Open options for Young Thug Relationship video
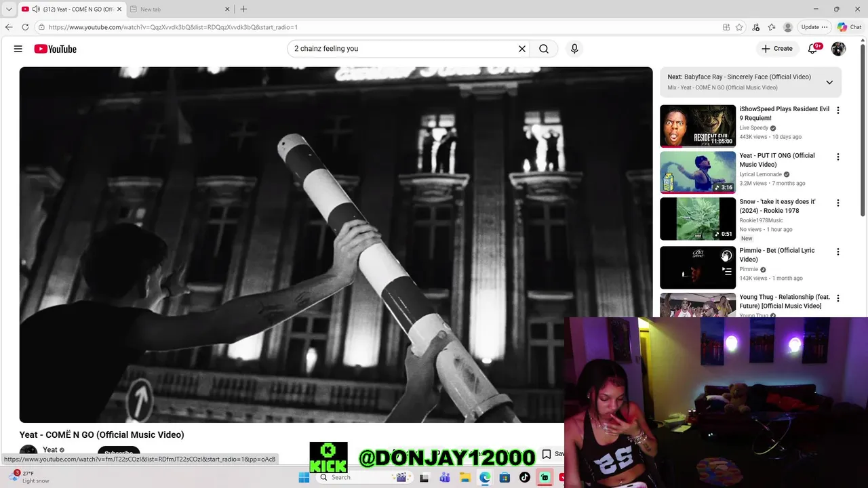This screenshot has height=488, width=868. [x=837, y=298]
